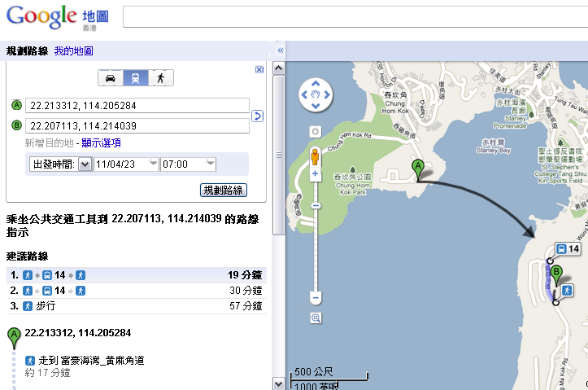The height and width of the screenshot is (390, 588).
Task: Collapse side panel with double-arrow icon
Action: (x=280, y=50)
